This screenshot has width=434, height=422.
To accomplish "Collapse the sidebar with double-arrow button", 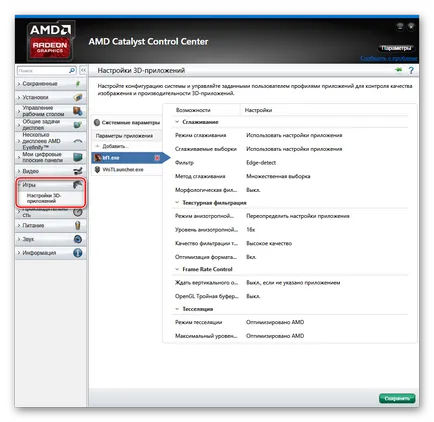I will coord(83,70).
